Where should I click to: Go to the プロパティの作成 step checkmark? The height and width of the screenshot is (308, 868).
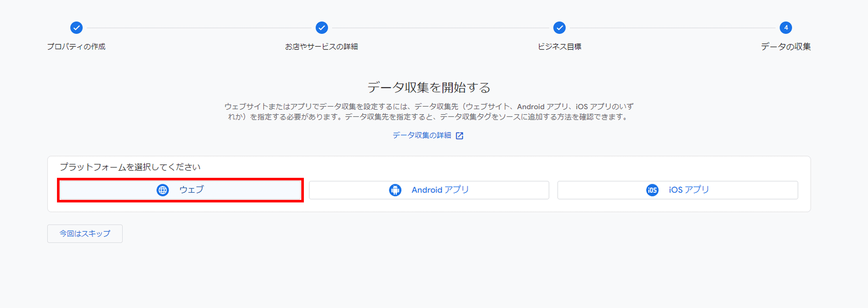76,28
